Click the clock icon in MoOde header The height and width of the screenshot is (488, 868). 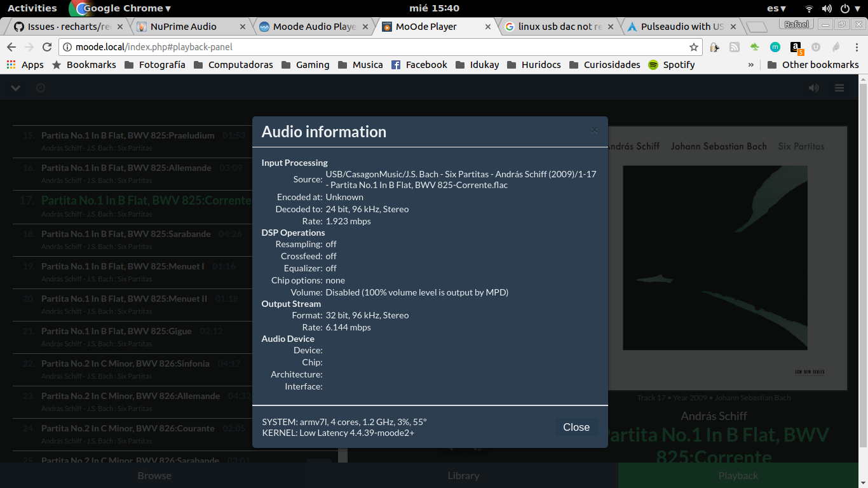(41, 88)
